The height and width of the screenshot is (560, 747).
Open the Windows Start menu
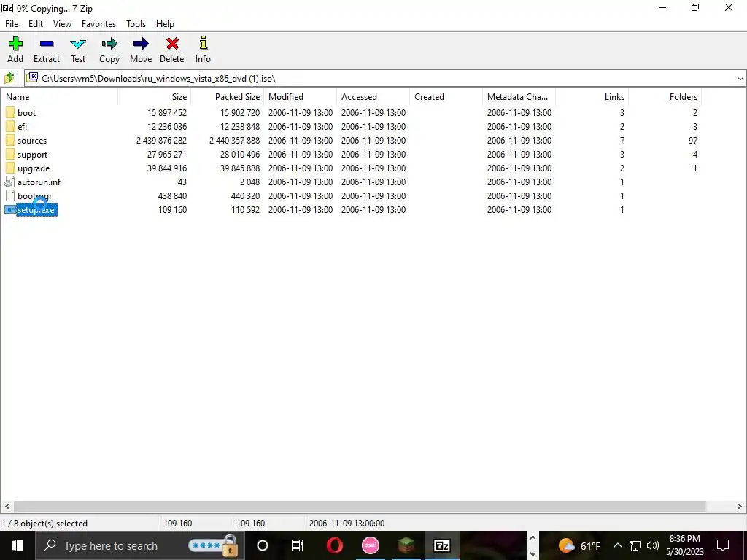coord(18,545)
